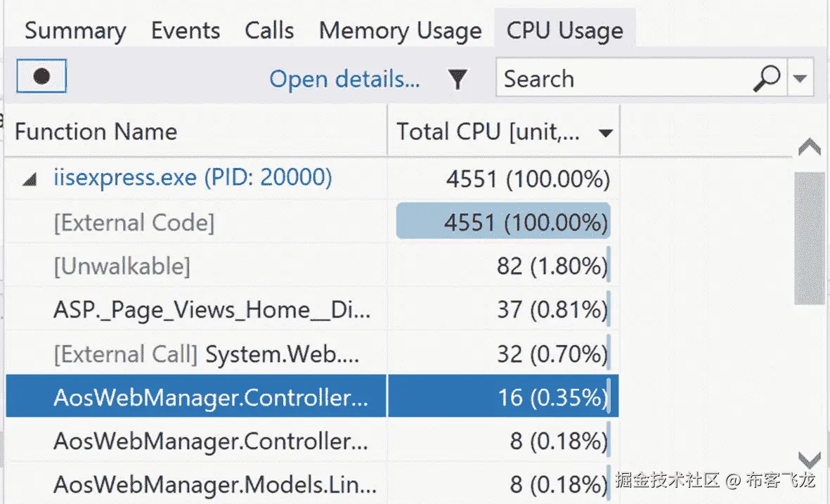Click the Open details link
The image size is (830, 504).
click(344, 79)
